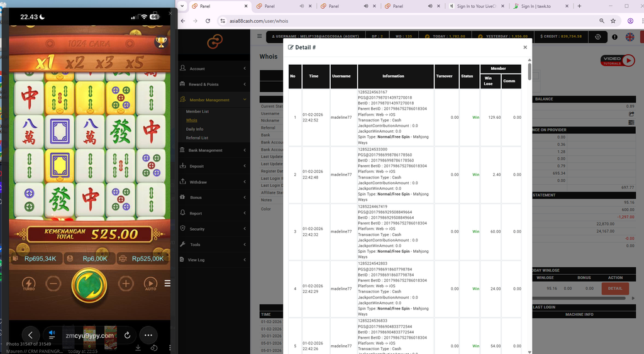Reload the zmcyu9ypy.com game page

(x=127, y=335)
